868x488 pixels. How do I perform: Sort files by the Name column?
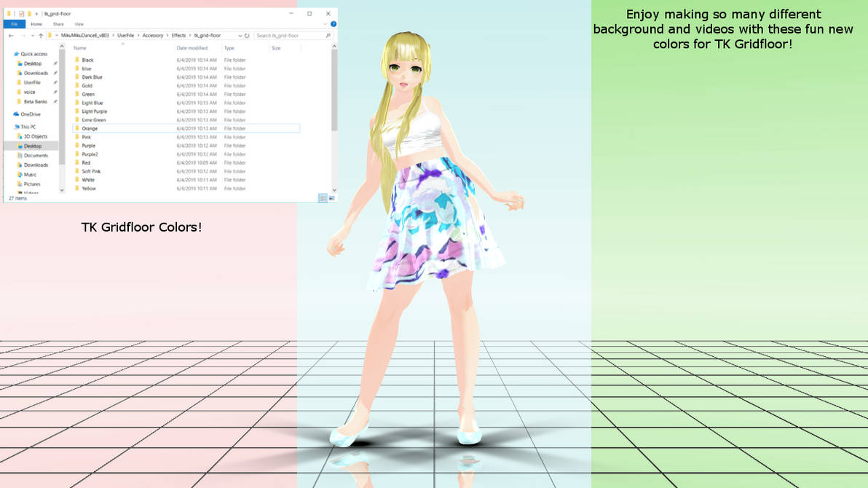click(79, 48)
